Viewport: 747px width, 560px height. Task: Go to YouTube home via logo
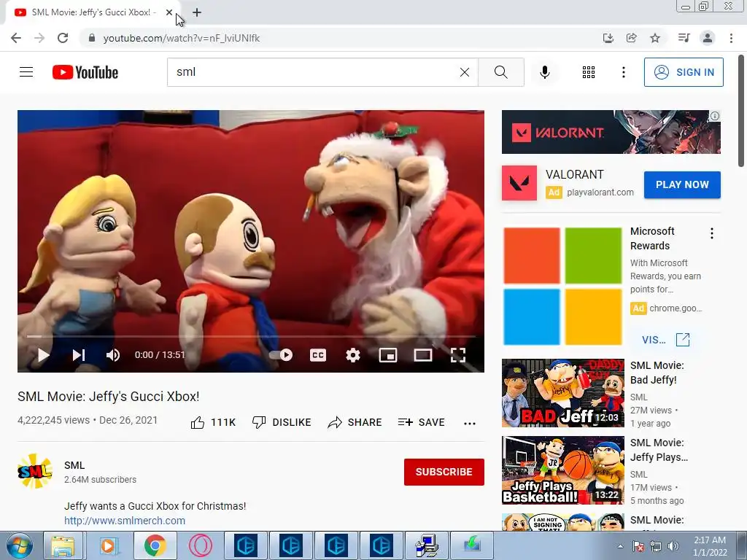tap(85, 72)
